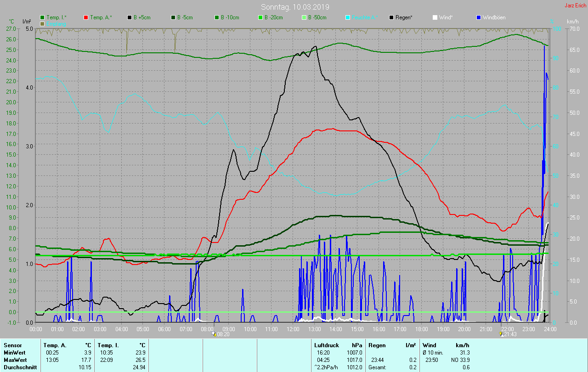Select the bright green B -20cm legend square
The width and height of the screenshot is (588, 372).
coord(260,17)
